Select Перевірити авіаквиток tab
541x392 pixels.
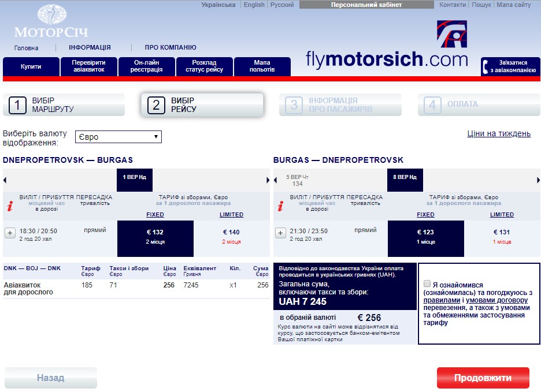point(88,66)
